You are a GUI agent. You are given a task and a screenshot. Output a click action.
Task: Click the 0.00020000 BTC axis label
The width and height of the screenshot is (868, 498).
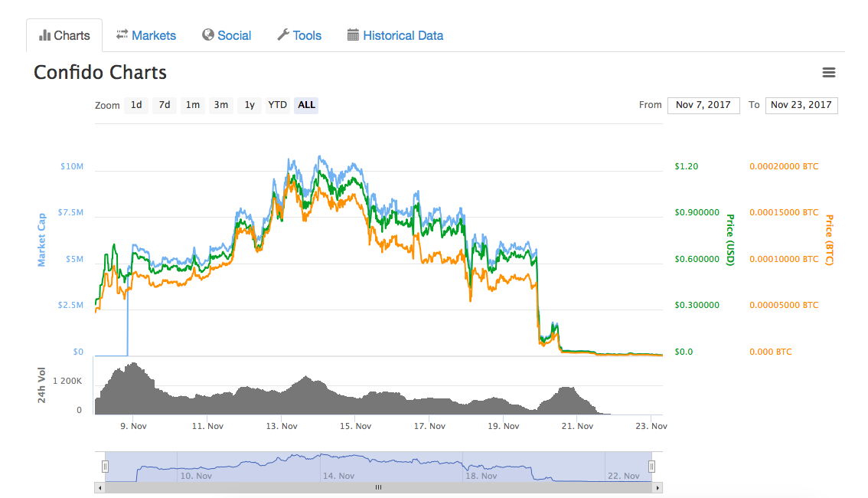[784, 166]
